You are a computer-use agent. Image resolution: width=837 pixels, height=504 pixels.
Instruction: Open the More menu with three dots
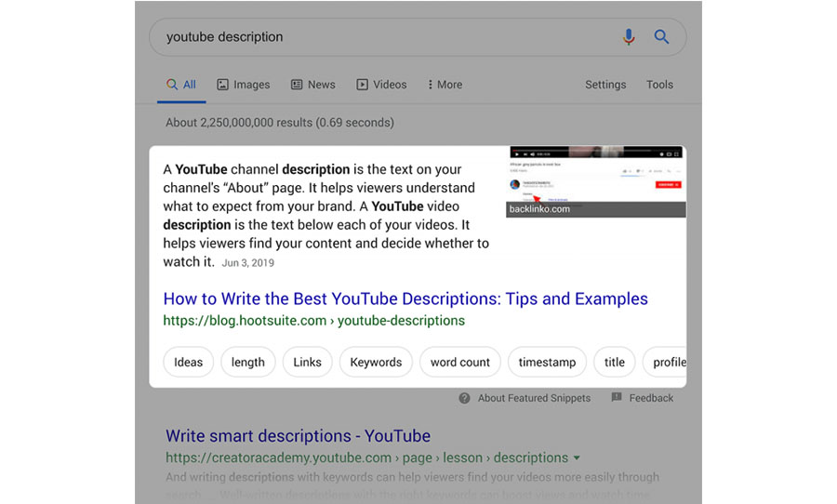pos(445,85)
